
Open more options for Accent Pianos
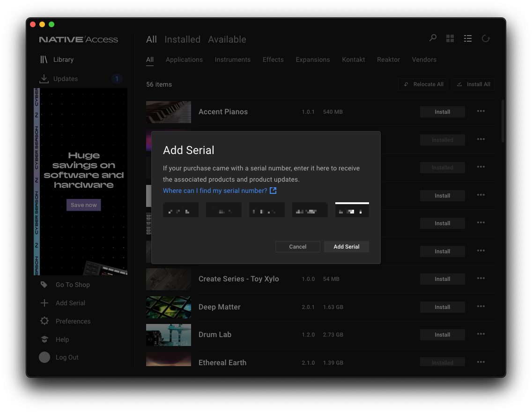click(480, 111)
